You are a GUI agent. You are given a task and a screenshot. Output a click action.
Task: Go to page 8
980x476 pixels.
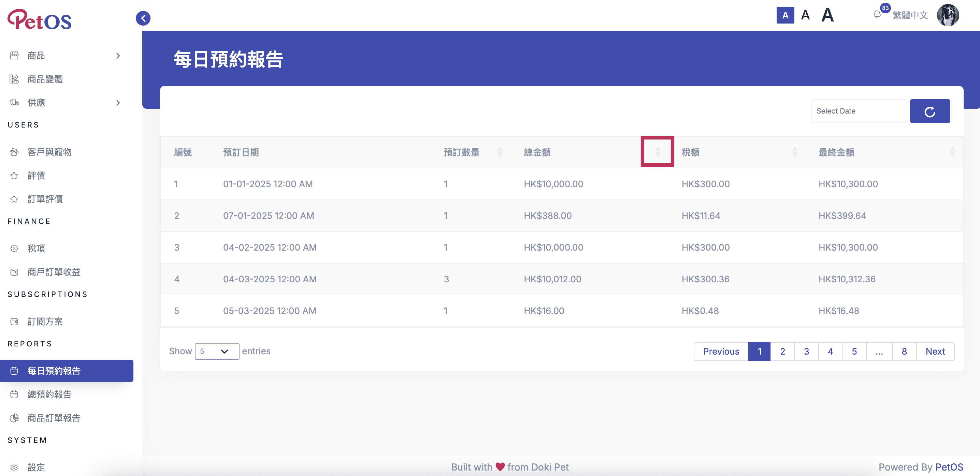click(x=904, y=351)
